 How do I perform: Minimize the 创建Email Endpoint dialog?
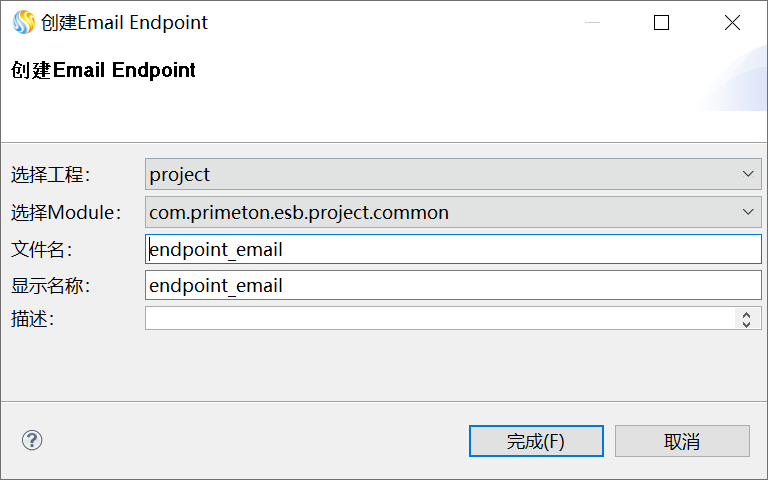point(590,22)
